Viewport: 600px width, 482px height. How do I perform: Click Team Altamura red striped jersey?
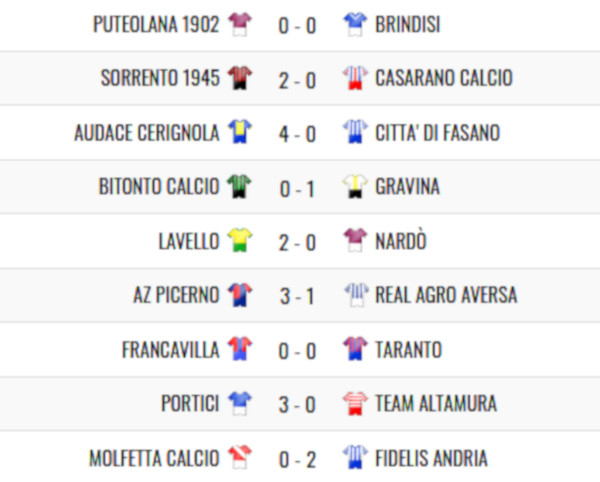[x=355, y=404]
